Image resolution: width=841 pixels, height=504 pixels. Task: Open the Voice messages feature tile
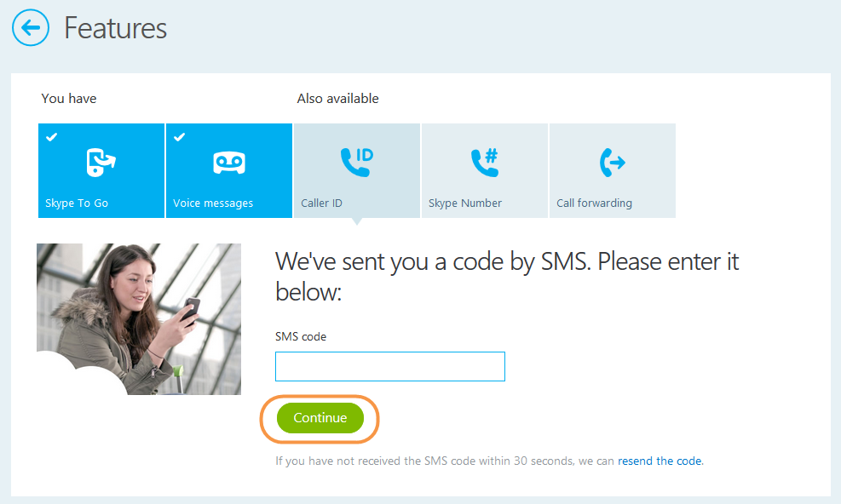229,170
